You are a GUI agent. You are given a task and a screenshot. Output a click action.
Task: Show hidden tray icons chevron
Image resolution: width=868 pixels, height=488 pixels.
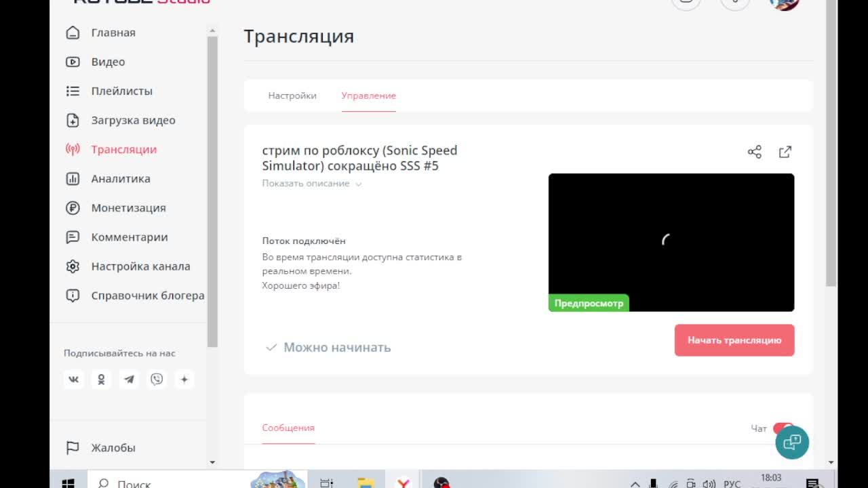[635, 484]
